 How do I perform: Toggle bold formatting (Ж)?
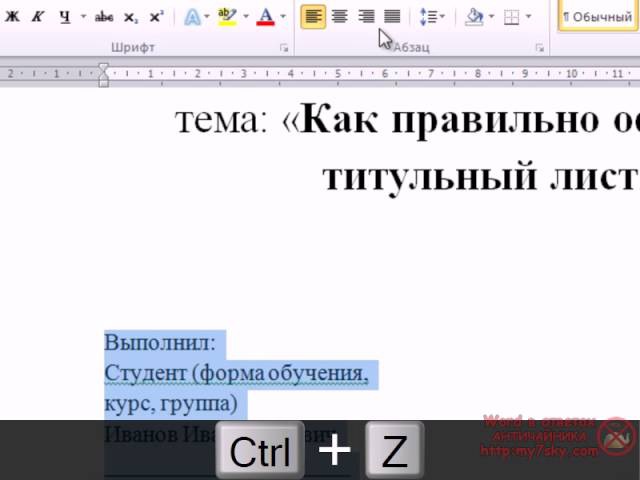click(12, 16)
